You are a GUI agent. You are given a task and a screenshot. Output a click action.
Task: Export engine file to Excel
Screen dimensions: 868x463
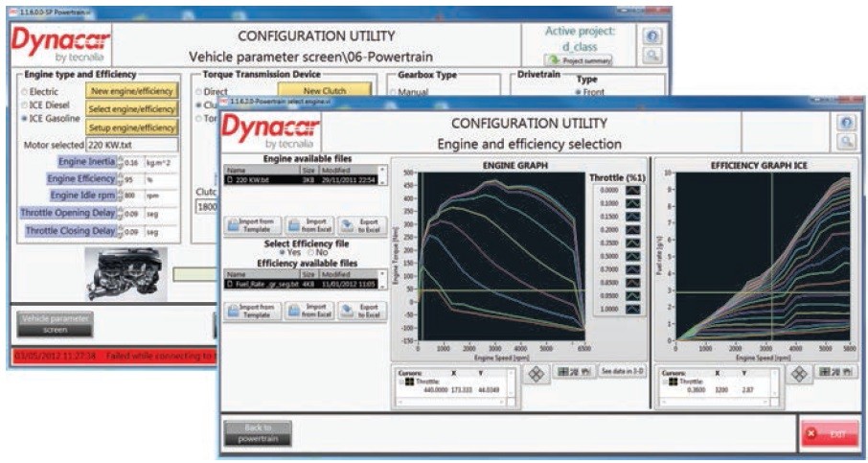point(362,225)
